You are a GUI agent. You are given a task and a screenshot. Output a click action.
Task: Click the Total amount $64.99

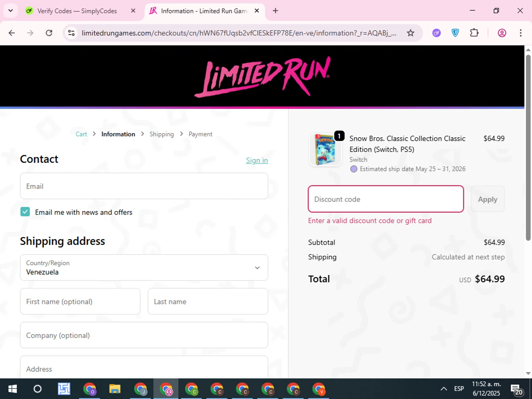490,279
